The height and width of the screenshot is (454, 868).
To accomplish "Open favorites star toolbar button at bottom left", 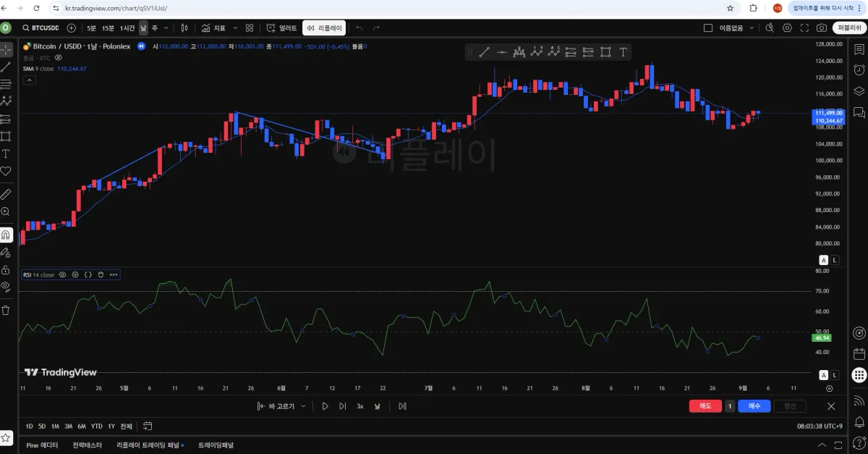I will [6, 438].
